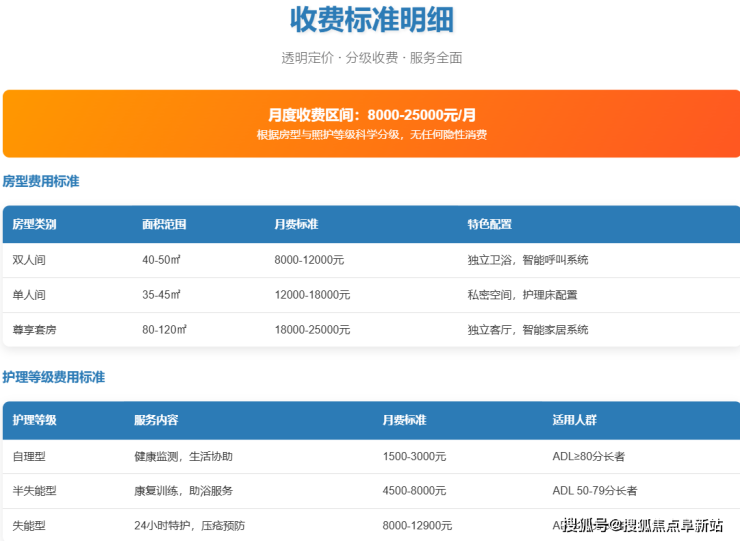This screenshot has height=541, width=740.
Task: Select the 适用人群 column header
Action: click(x=575, y=420)
